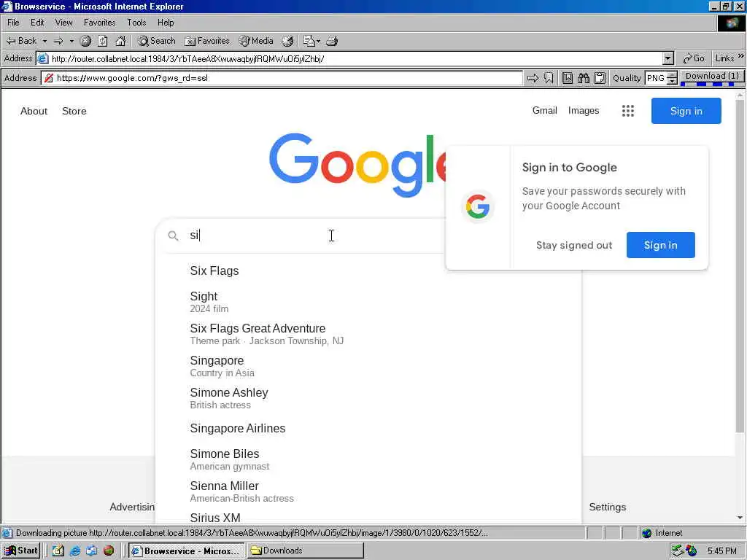The height and width of the screenshot is (560, 747).
Task: Click the Browservice go arrow icon
Action: coord(533,78)
